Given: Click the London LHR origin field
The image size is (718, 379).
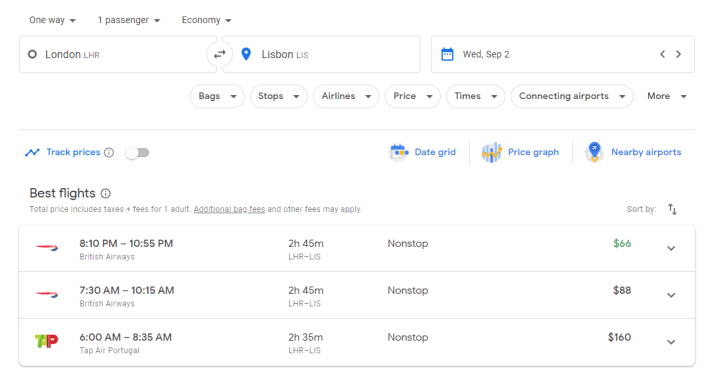Looking at the screenshot, I should click(118, 54).
